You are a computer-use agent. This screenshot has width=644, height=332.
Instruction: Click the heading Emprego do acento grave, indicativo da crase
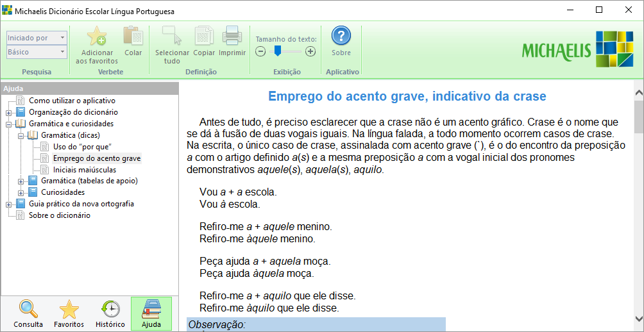tap(407, 96)
